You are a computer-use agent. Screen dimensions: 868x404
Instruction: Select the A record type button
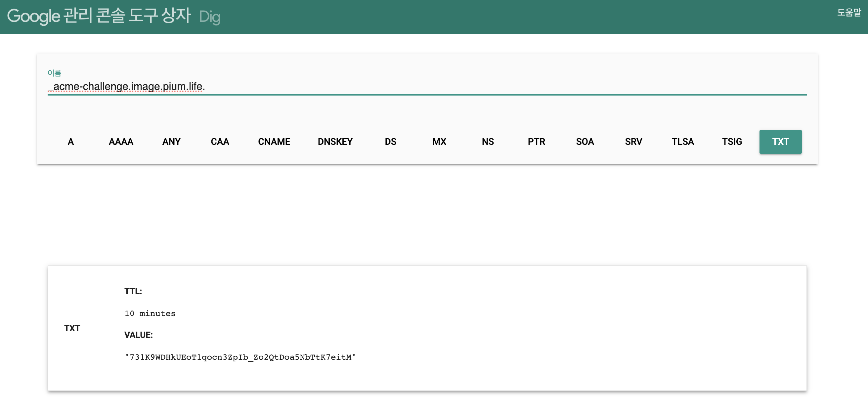71,142
